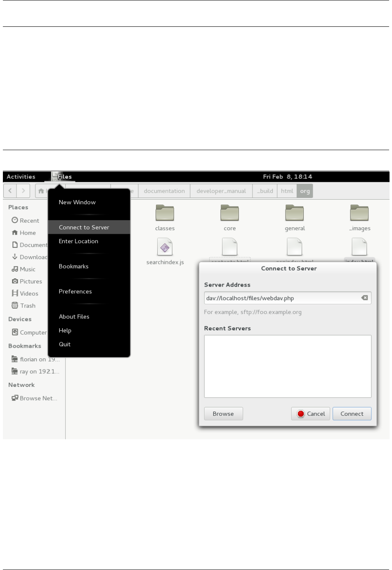This screenshot has height=570, width=392.
Task: Go forward with the right arrow button
Action: click(x=24, y=191)
